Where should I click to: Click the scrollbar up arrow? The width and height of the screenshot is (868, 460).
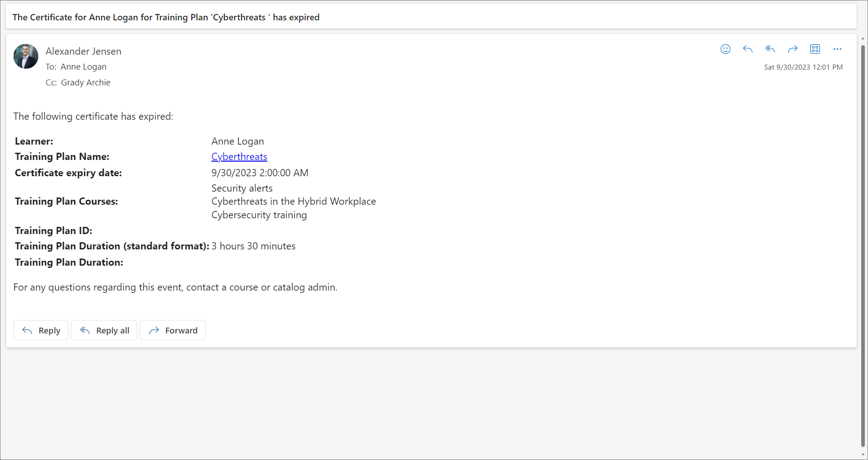(x=863, y=39)
